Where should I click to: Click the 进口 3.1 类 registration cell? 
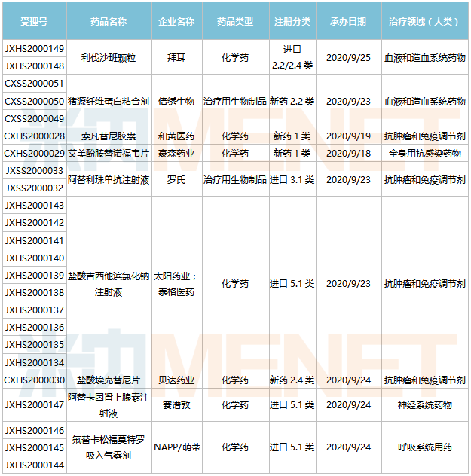[x=292, y=180]
